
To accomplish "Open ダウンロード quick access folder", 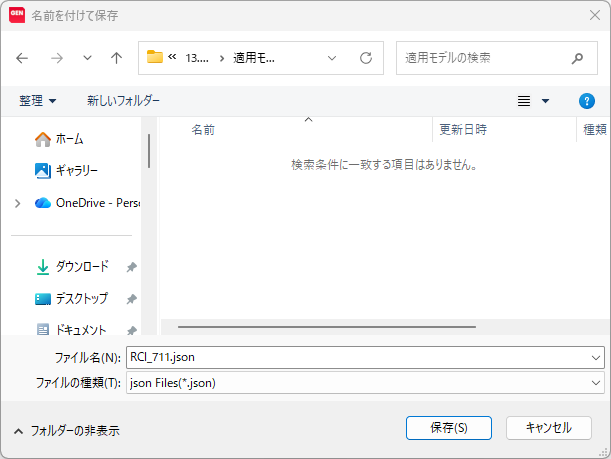I will [x=82, y=267].
